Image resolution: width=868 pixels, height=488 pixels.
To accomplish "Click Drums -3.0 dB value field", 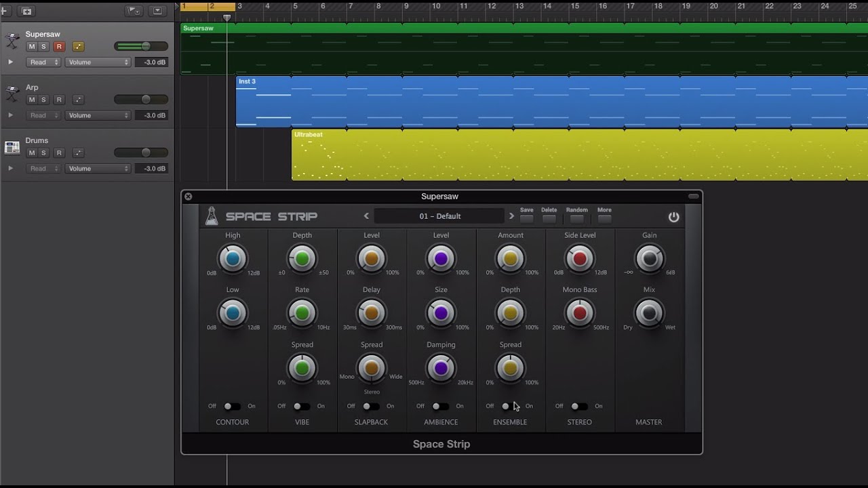I will click(152, 169).
